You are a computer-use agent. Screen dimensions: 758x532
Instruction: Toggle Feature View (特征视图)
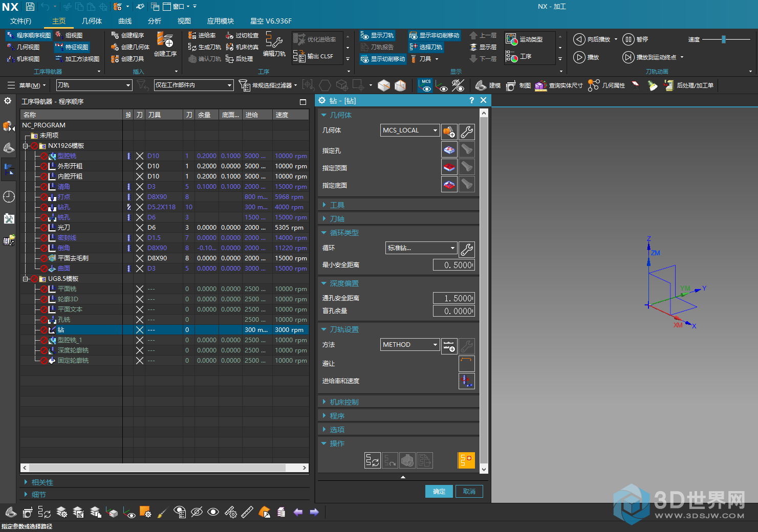(x=72, y=47)
